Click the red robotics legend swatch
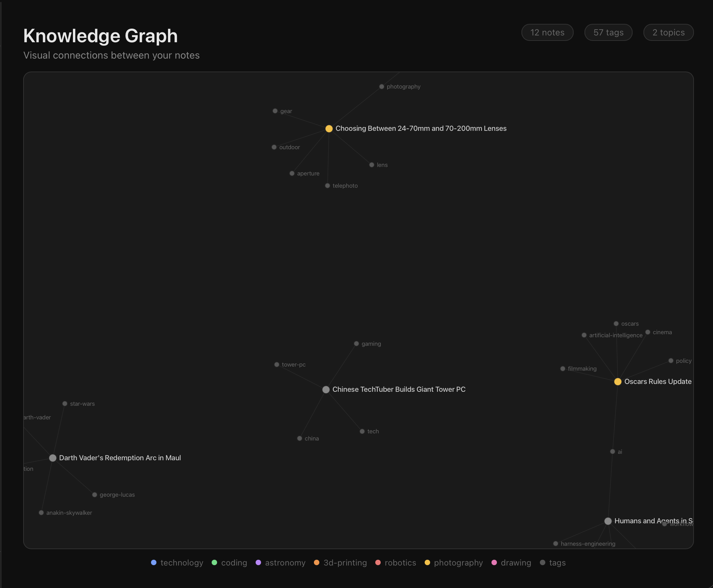Image resolution: width=713 pixels, height=588 pixels. (x=378, y=563)
